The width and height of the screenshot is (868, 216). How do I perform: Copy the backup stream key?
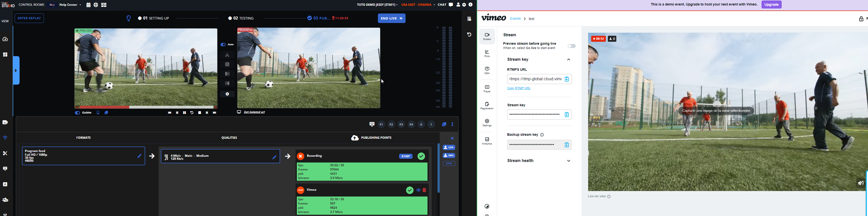click(567, 145)
